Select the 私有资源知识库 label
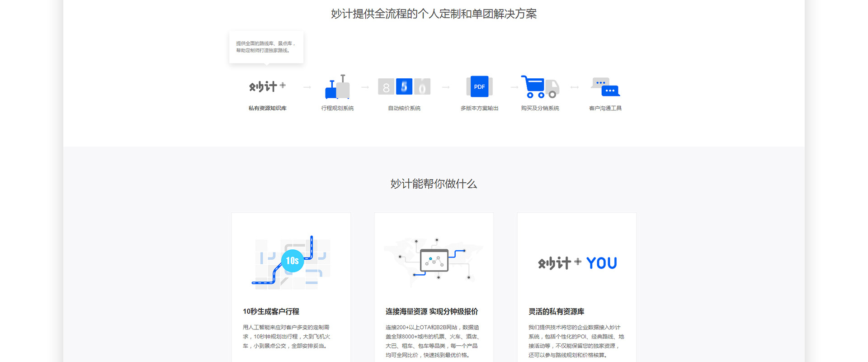 pyautogui.click(x=267, y=108)
